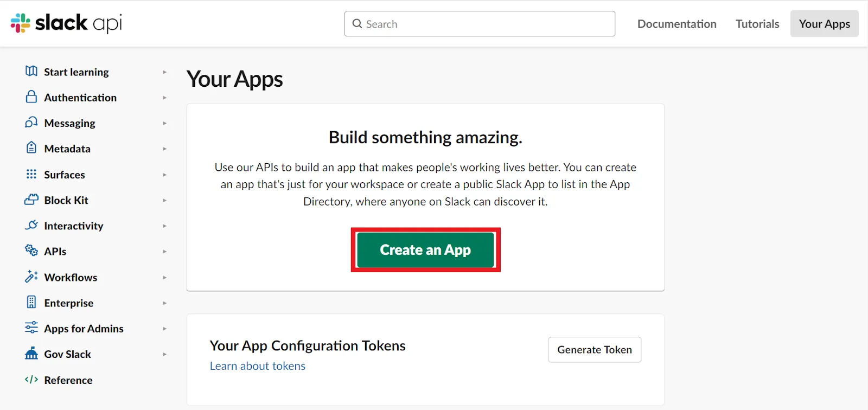The height and width of the screenshot is (410, 868).
Task: Select Block Kit in sidebar
Action: pos(66,200)
